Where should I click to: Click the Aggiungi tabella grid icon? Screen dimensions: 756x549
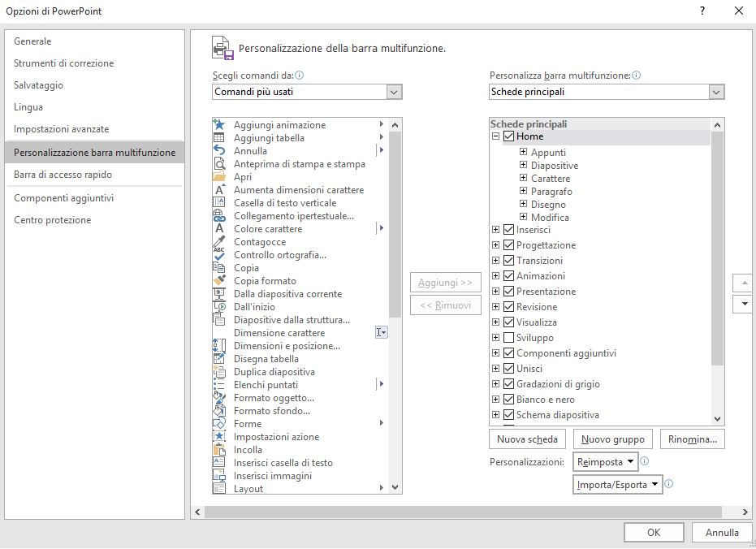click(x=219, y=138)
